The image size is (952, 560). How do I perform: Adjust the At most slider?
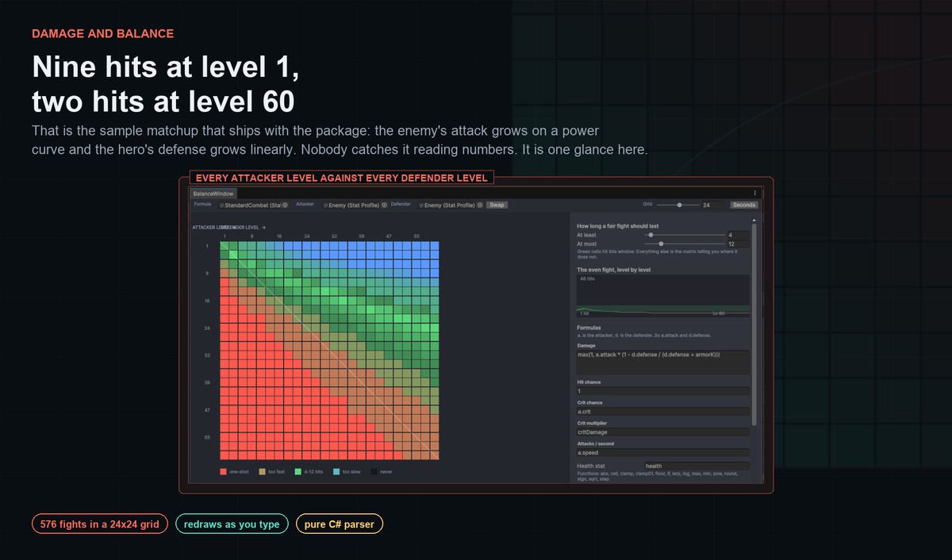click(x=685, y=244)
